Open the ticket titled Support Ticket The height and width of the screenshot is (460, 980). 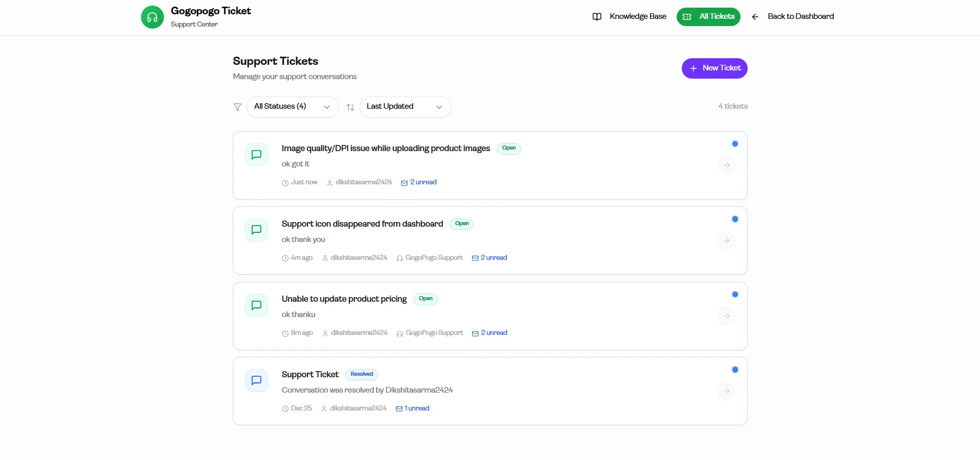pyautogui.click(x=310, y=374)
